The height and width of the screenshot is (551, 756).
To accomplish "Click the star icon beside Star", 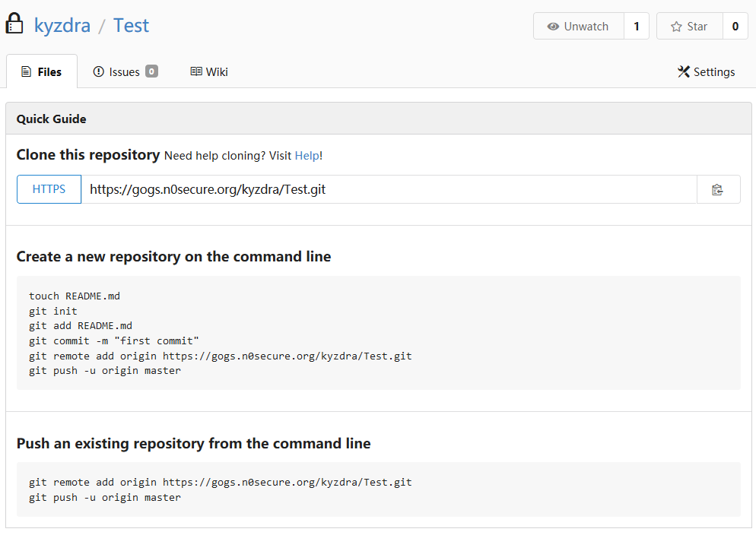I will (x=676, y=27).
